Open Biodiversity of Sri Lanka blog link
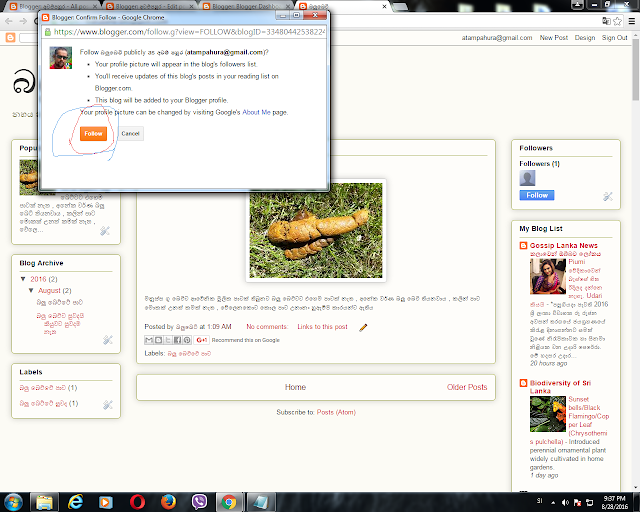The width and height of the screenshot is (640, 512). pos(560,387)
